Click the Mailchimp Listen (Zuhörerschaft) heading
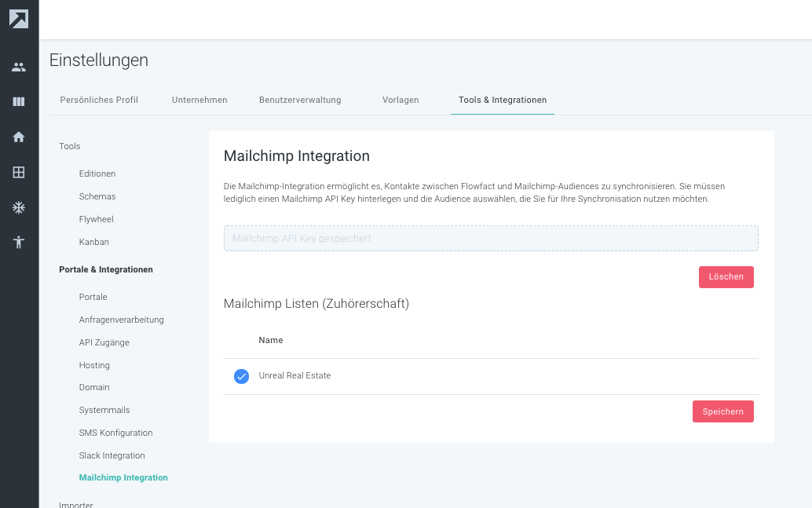The height and width of the screenshot is (508, 812). tap(316, 303)
